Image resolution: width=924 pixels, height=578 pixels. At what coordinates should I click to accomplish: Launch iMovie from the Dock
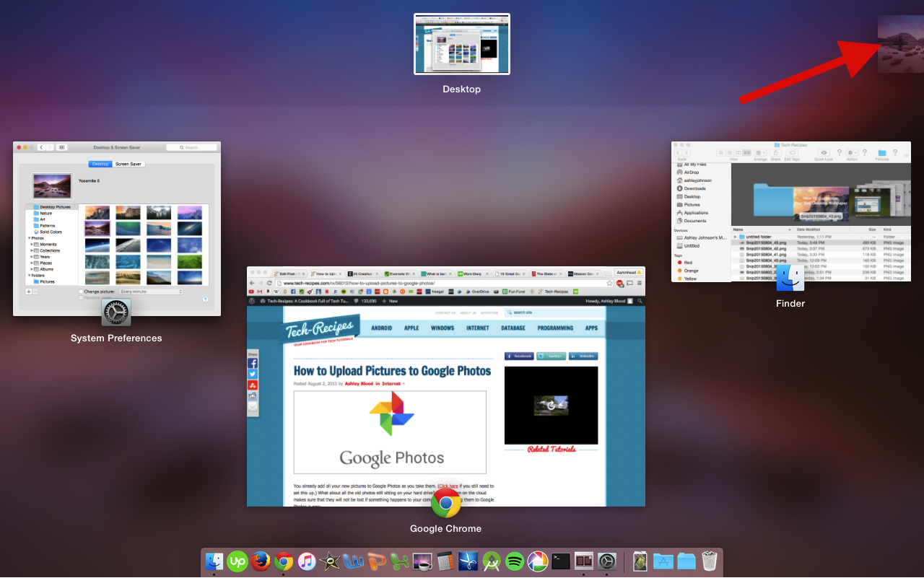(x=330, y=561)
